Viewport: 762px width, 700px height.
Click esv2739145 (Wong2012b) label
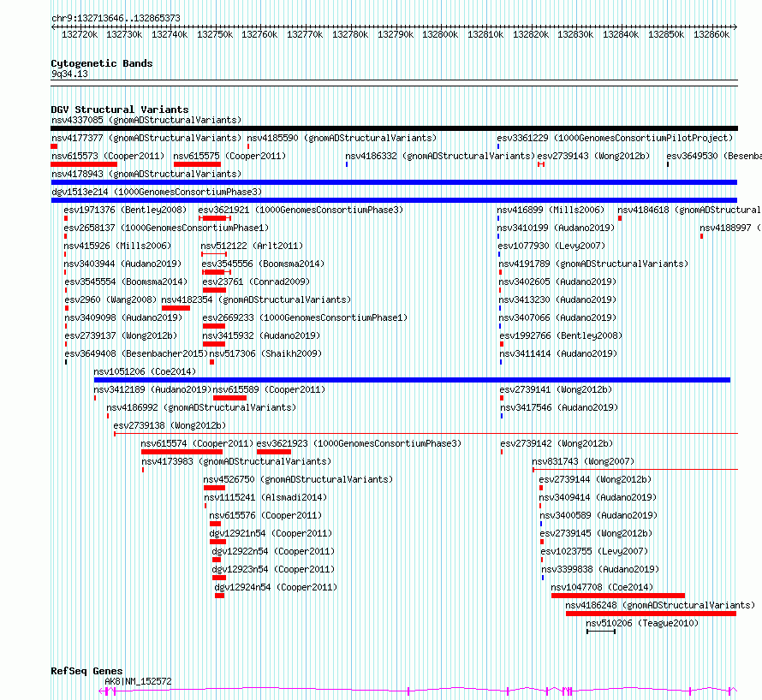[x=596, y=533]
